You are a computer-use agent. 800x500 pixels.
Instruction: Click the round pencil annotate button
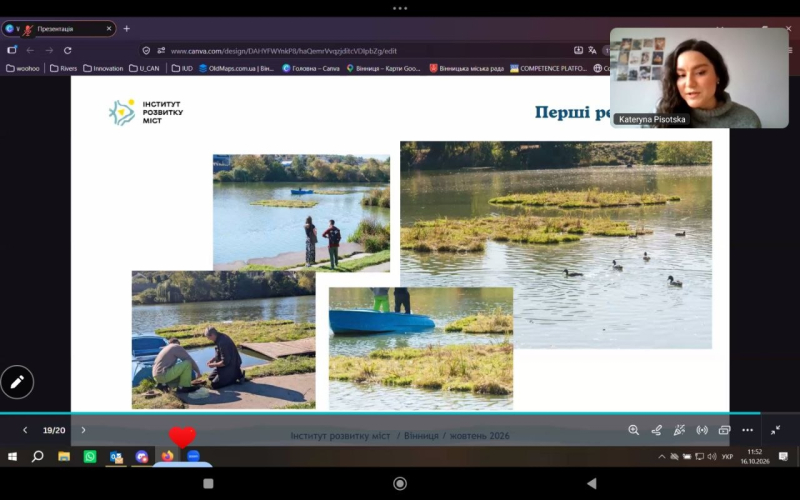pyautogui.click(x=17, y=382)
